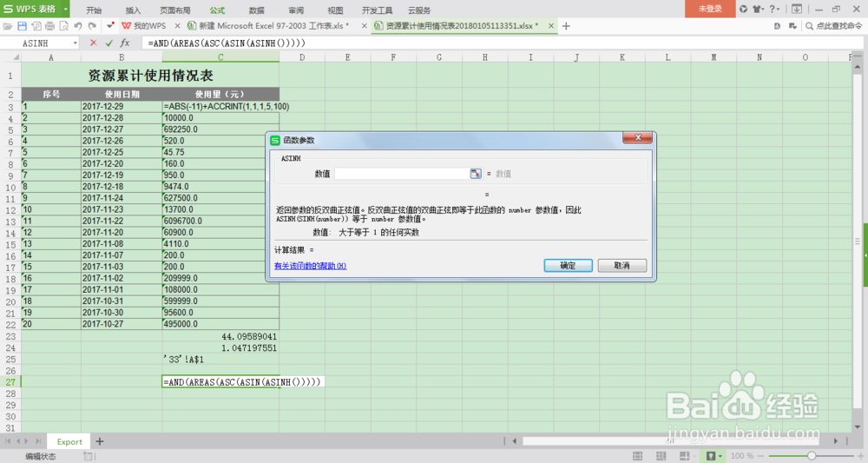Open print preview icon

click(63, 26)
